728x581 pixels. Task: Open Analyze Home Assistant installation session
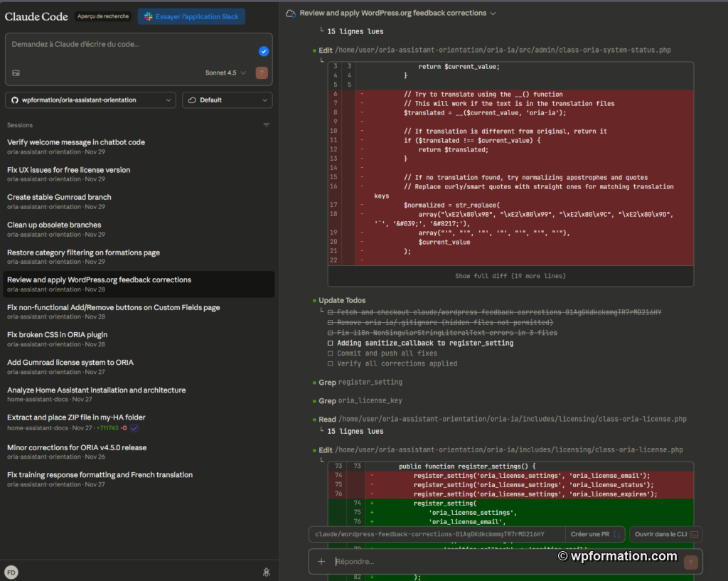click(139, 394)
